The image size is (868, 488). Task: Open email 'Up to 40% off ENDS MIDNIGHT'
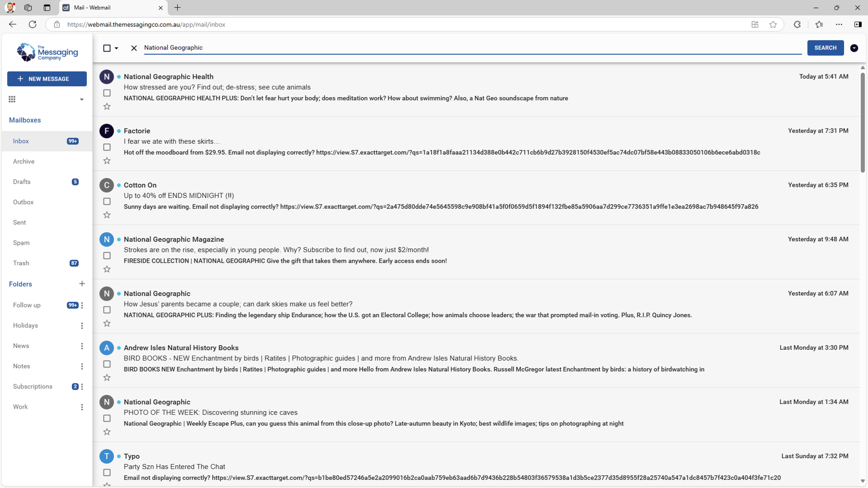click(x=476, y=198)
